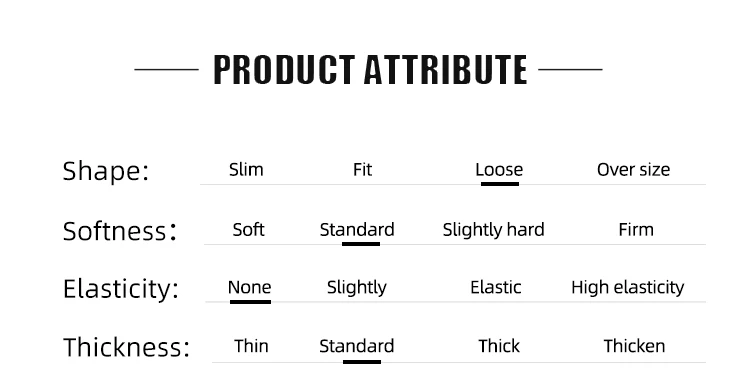Click the Elasticity row label

(x=121, y=289)
